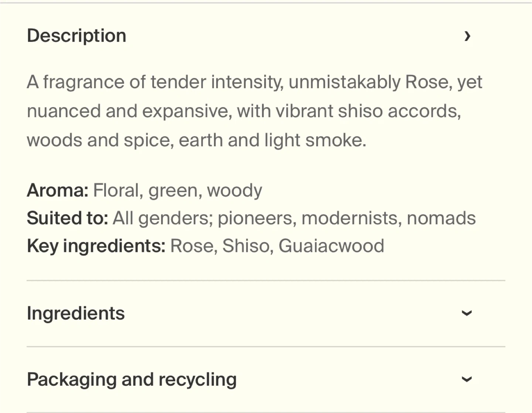Click Rose in the Key ingredients line
The height and width of the screenshot is (413, 532).
[x=192, y=246]
